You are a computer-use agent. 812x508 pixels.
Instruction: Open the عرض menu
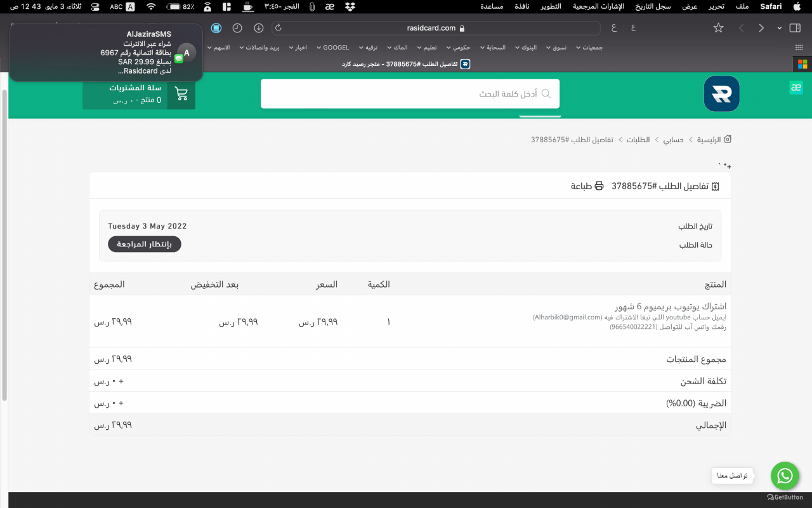pos(690,6)
